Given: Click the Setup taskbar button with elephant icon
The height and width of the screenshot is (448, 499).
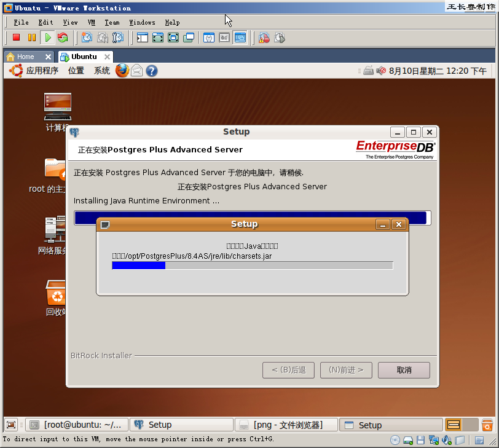Looking at the screenshot, I should [182, 425].
